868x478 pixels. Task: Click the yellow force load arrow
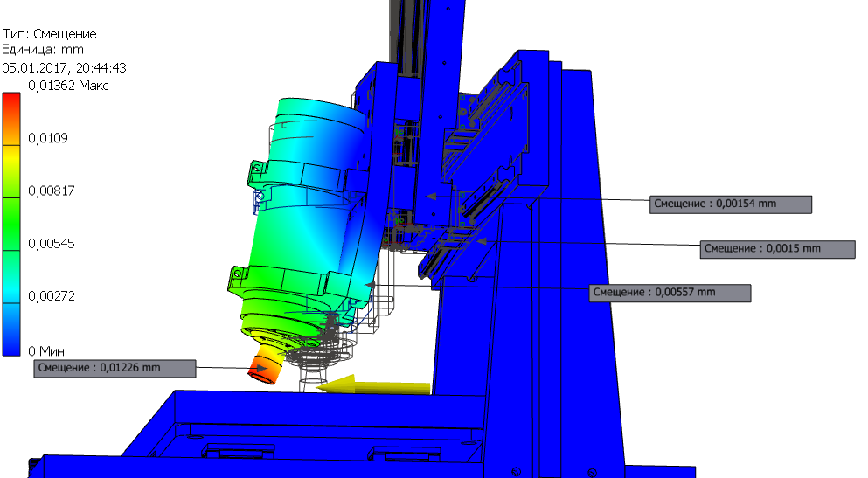point(373,385)
